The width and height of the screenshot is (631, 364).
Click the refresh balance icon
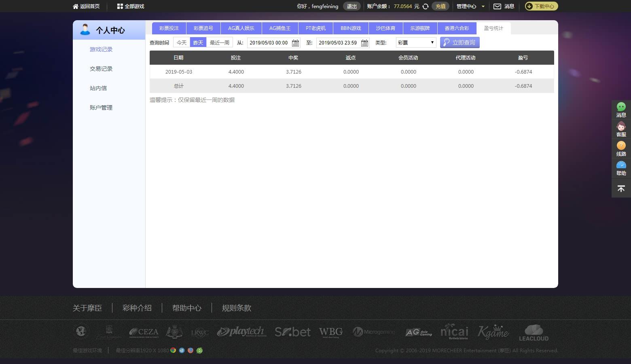425,6
